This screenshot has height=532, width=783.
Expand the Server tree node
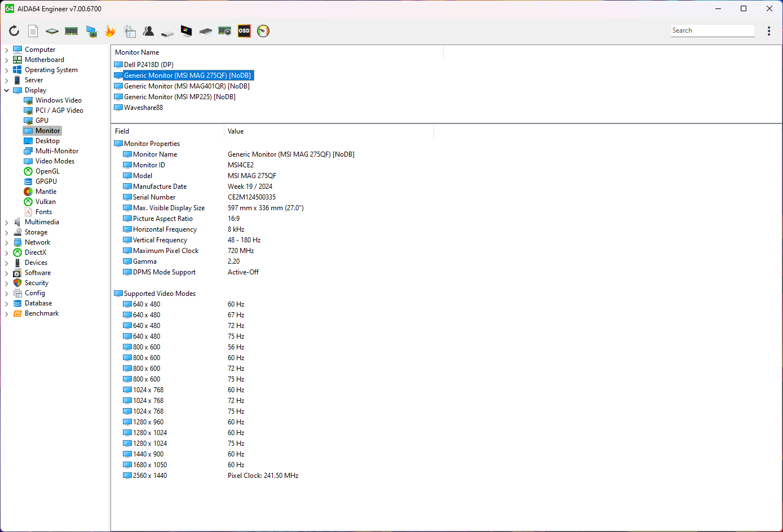pyautogui.click(x=6, y=80)
